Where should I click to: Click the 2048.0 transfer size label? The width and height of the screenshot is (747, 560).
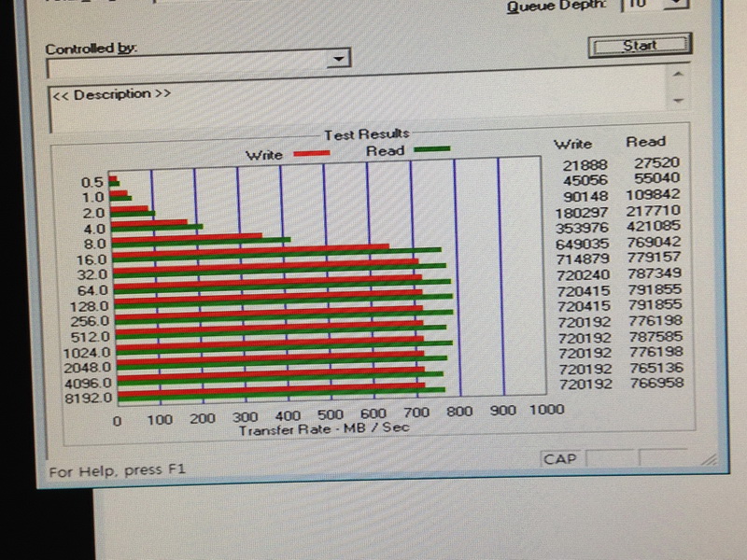click(87, 368)
